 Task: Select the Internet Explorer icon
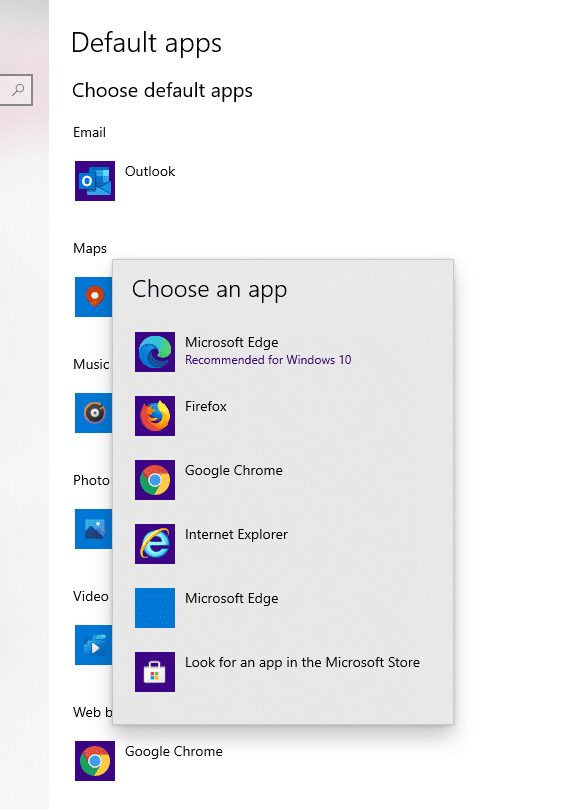155,544
